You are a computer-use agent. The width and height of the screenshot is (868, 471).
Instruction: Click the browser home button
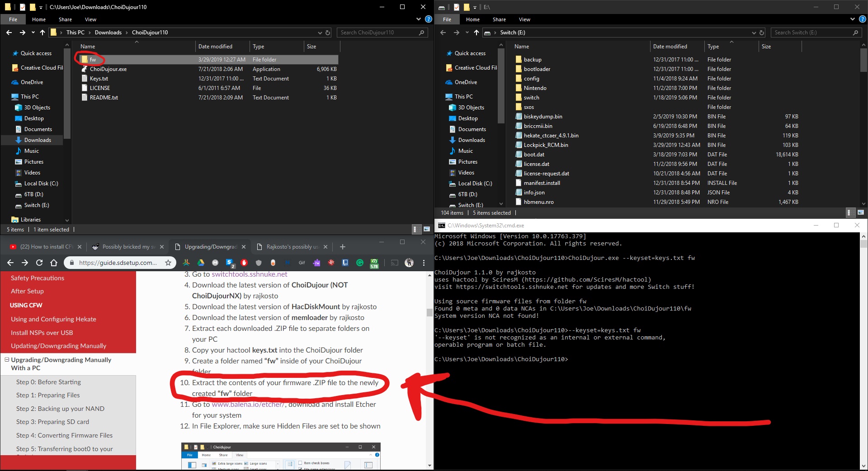54,263
